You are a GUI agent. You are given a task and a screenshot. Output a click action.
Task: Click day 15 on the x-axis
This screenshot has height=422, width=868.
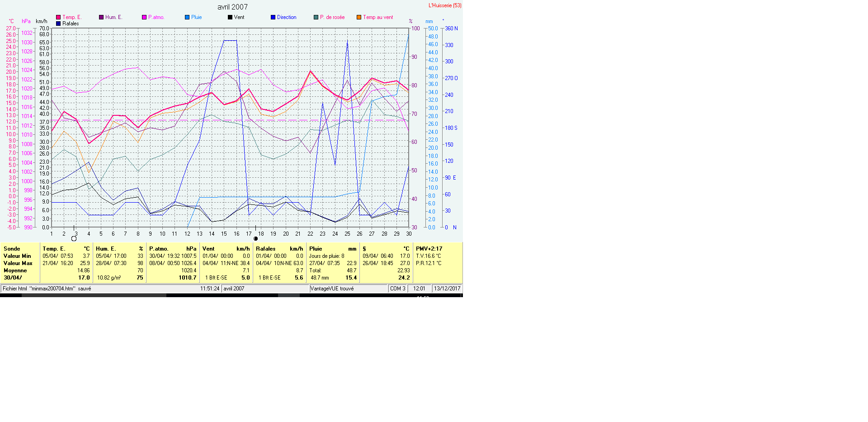point(224,234)
